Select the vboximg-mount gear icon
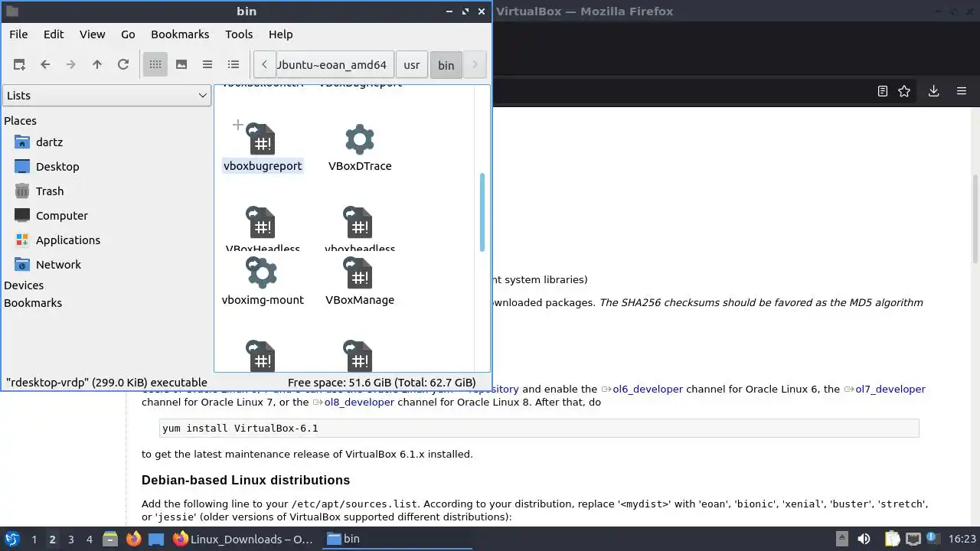This screenshot has width=980, height=551. [262, 272]
